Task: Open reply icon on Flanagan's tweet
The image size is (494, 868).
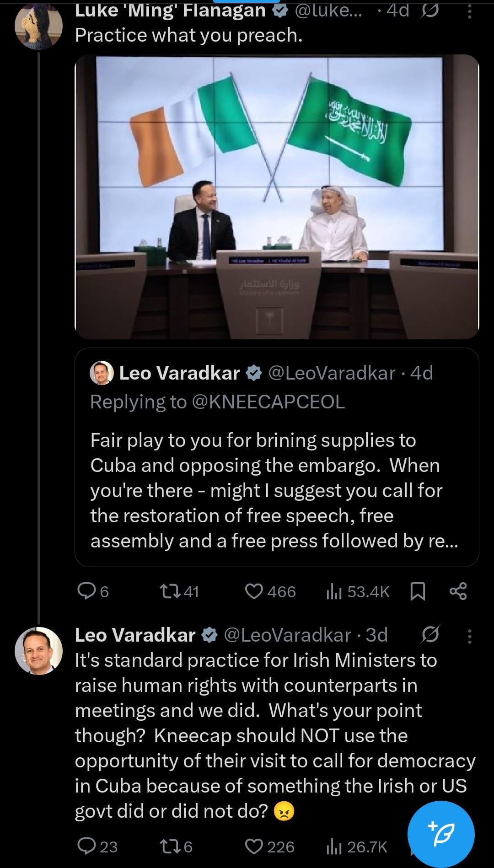Action: tap(86, 591)
